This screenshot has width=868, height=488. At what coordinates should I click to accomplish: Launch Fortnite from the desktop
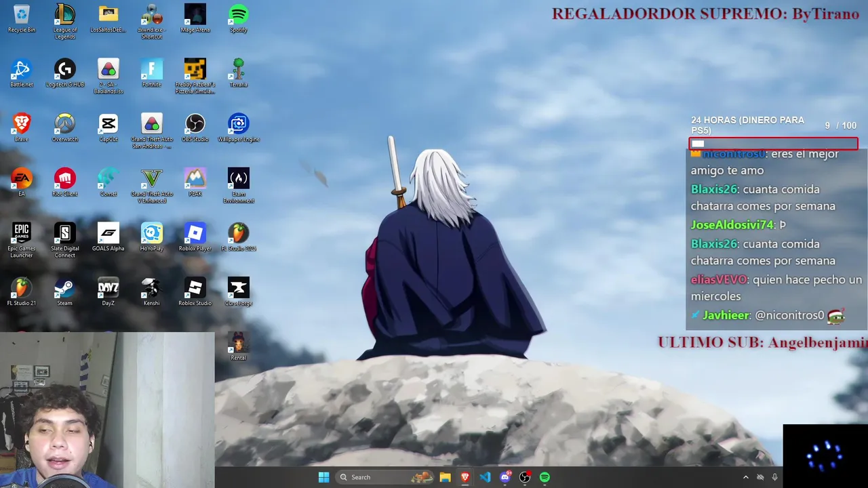coord(152,73)
